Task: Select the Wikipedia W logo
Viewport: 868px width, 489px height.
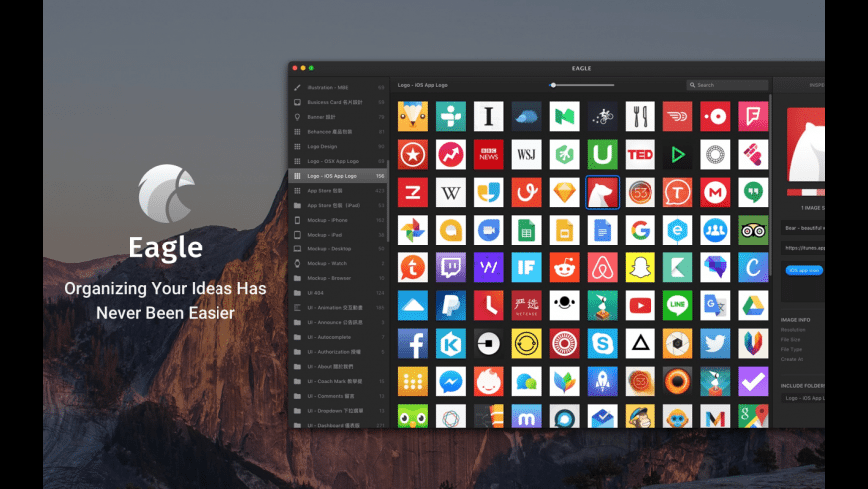Action: tap(451, 193)
